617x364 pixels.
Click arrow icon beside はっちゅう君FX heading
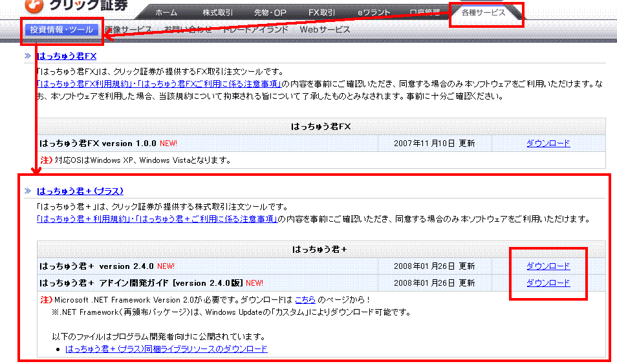(28, 56)
